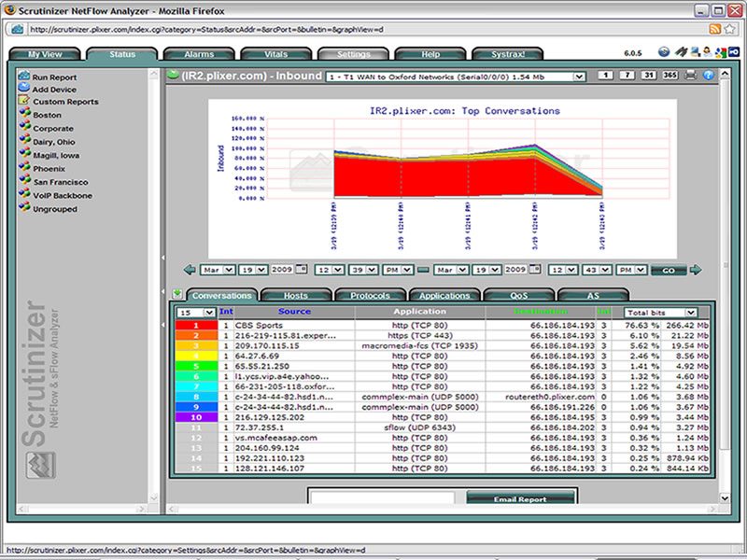Screen dimensions: 747x560
Task: Click the bookmark star in address bar
Action: click(730, 29)
